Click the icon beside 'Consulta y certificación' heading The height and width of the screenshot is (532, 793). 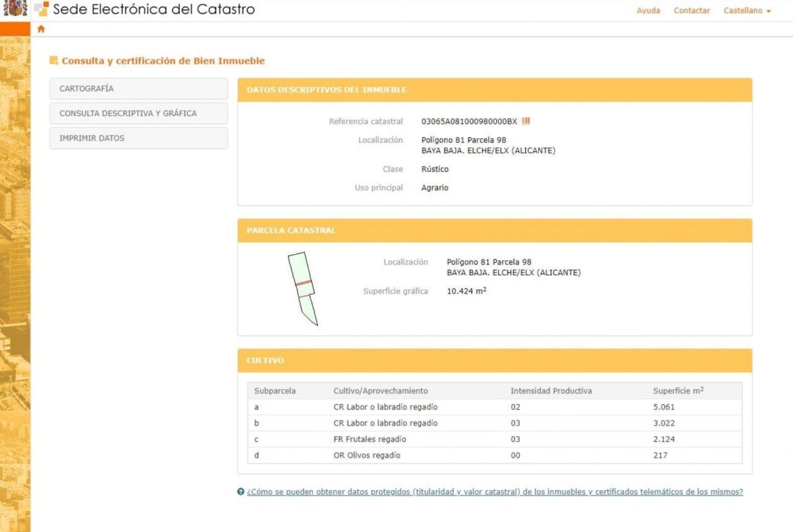coord(54,61)
